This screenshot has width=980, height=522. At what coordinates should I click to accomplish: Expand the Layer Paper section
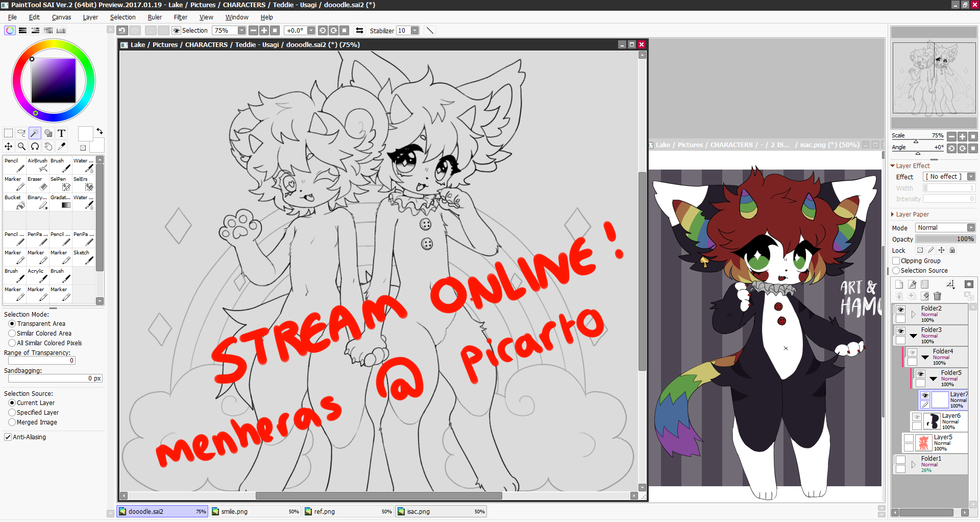coord(893,215)
